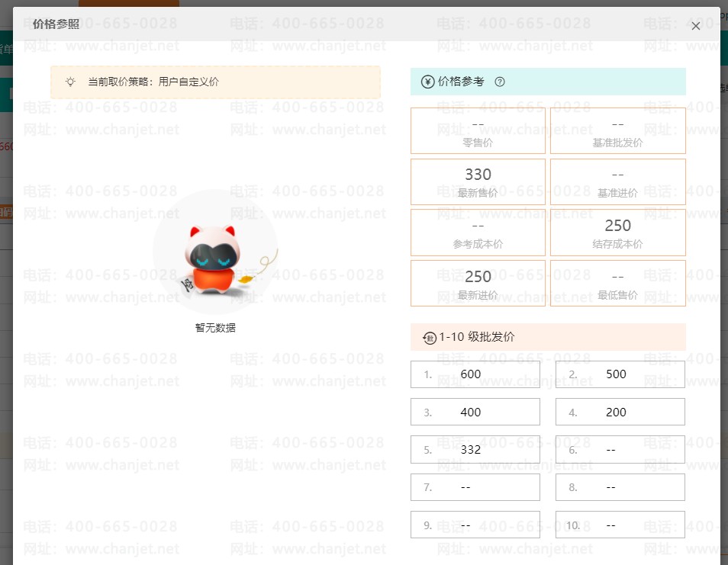Click the 当前取价策略：用户自定义价 notice text
The width and height of the screenshot is (728, 565).
point(153,82)
